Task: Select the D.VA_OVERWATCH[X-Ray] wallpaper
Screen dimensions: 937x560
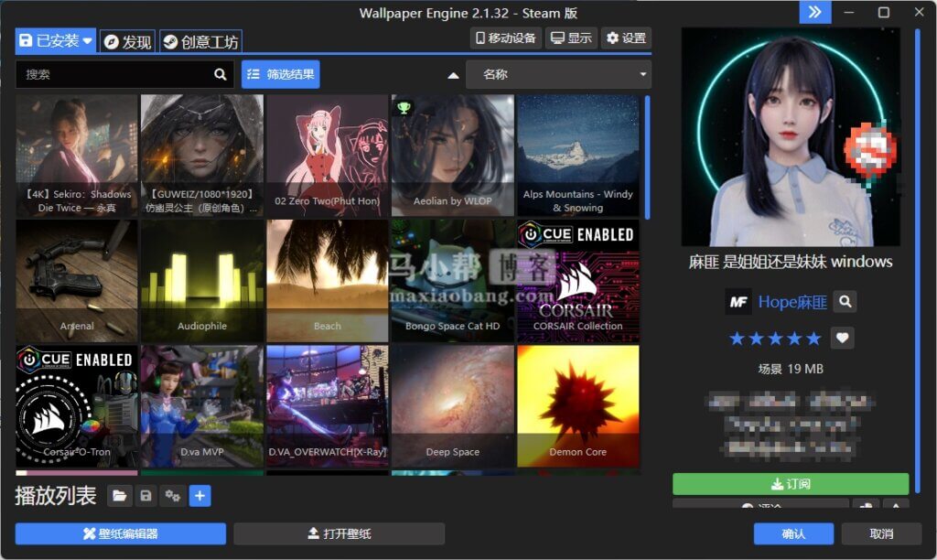Action: pos(328,406)
